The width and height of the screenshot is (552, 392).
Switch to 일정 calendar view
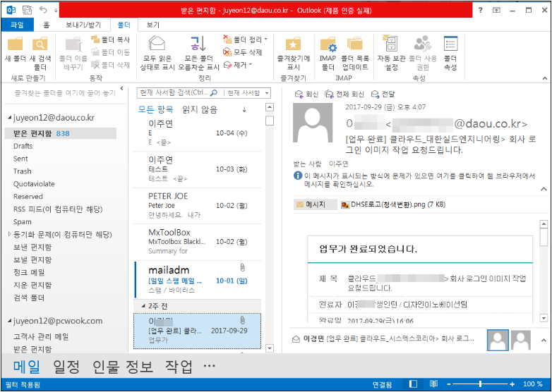point(66,367)
